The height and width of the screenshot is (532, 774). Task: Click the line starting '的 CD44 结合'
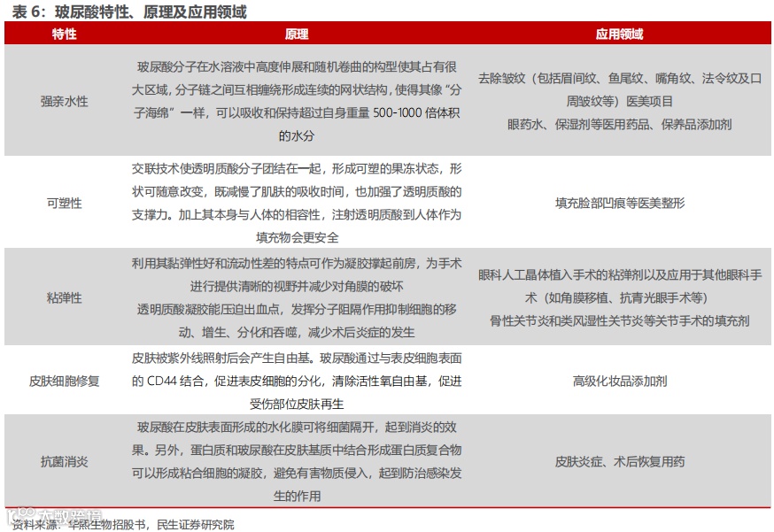point(297,381)
